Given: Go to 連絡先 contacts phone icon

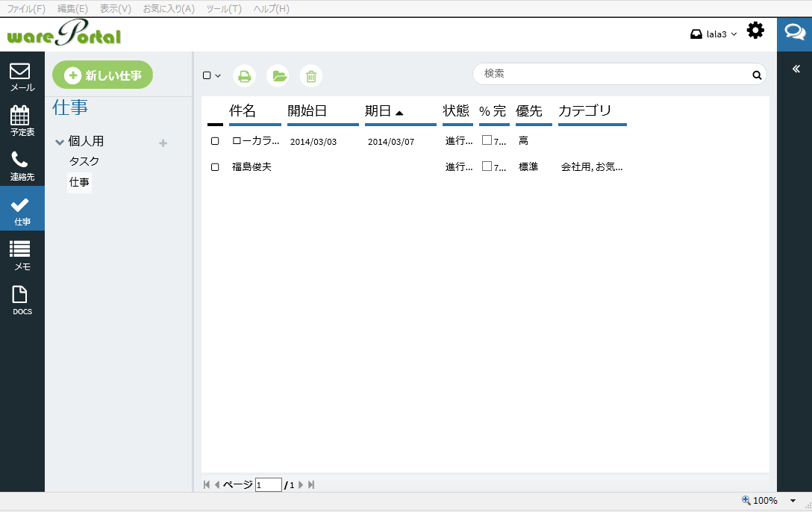Looking at the screenshot, I should pos(22,166).
